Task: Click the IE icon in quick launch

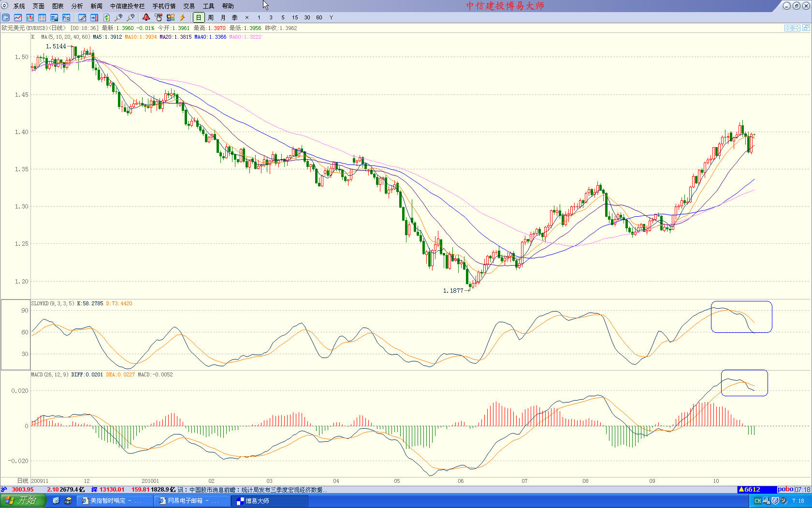Action: (x=56, y=501)
